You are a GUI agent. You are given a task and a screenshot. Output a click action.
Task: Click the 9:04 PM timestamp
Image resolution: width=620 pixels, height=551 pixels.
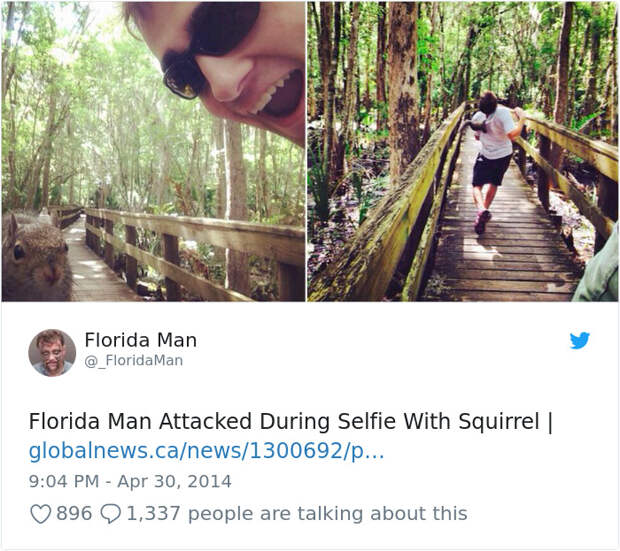tap(64, 481)
